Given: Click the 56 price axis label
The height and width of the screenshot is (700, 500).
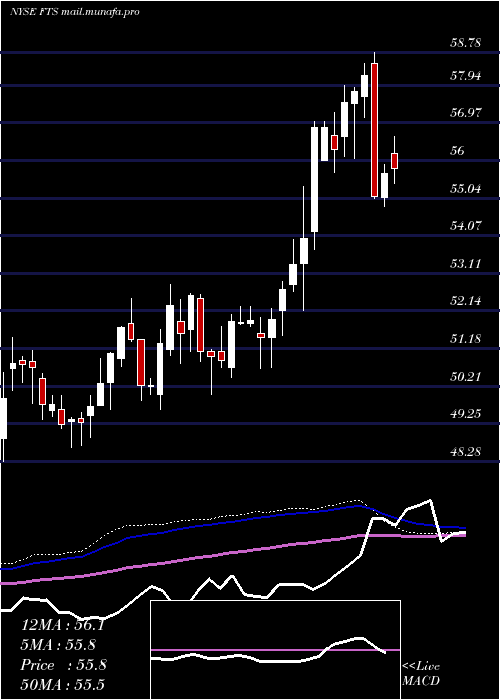Looking at the screenshot, I should (x=458, y=150).
